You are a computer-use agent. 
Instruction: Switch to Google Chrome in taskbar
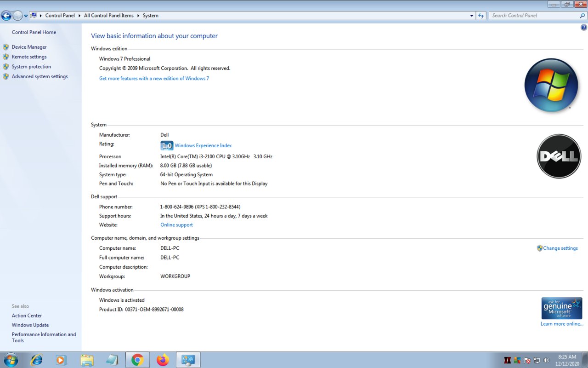137,360
